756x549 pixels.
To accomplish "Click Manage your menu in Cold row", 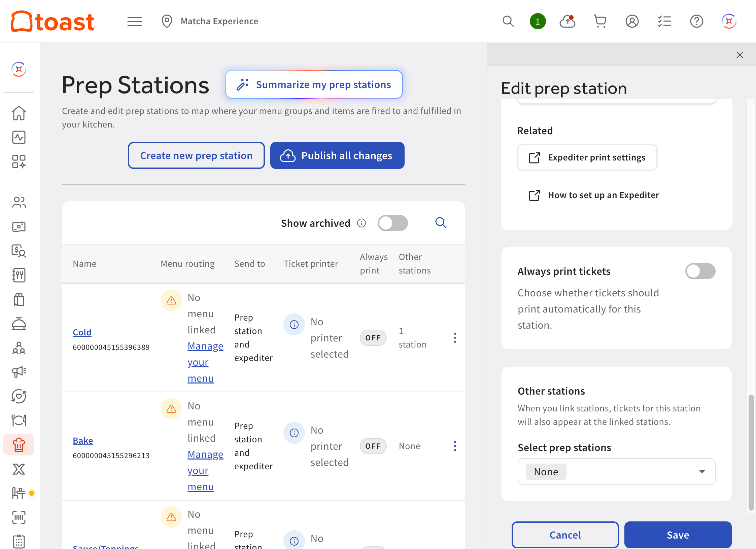I will pyautogui.click(x=205, y=362).
